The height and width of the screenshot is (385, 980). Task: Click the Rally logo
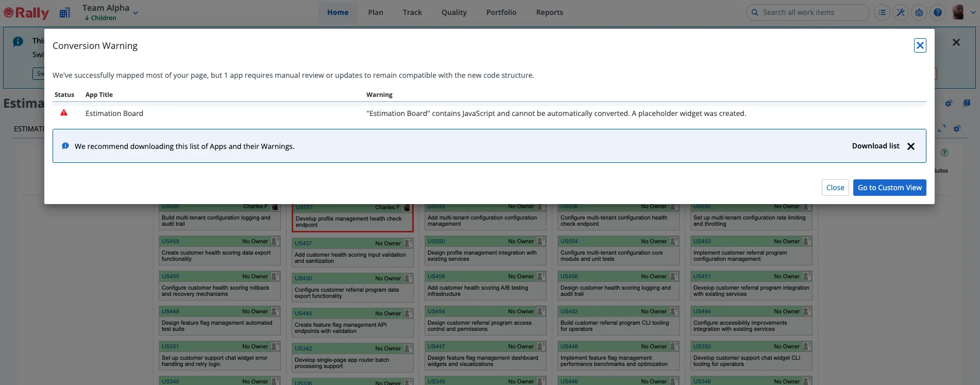(26, 12)
